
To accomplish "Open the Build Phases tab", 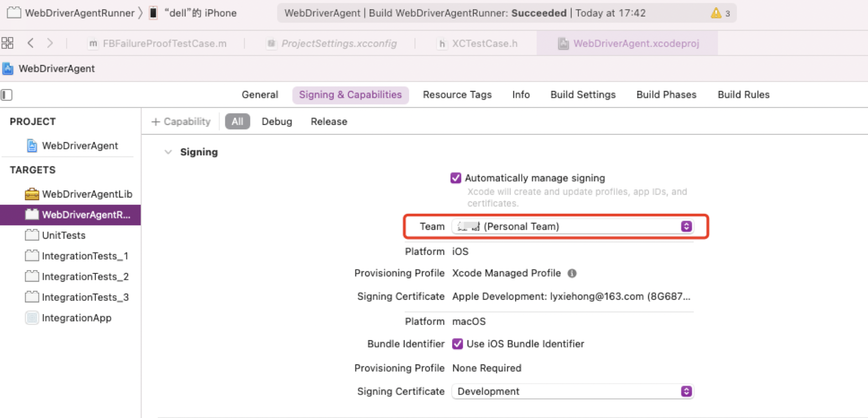I will tap(666, 95).
